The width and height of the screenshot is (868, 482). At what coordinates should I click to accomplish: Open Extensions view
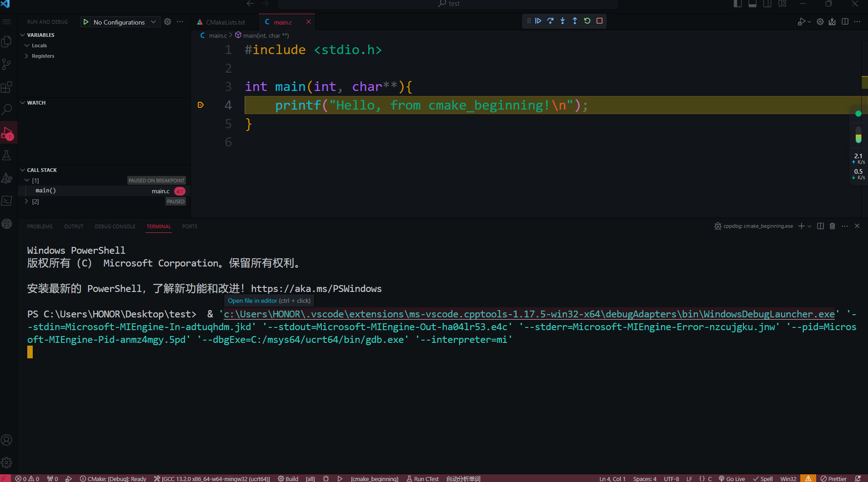click(x=6, y=87)
